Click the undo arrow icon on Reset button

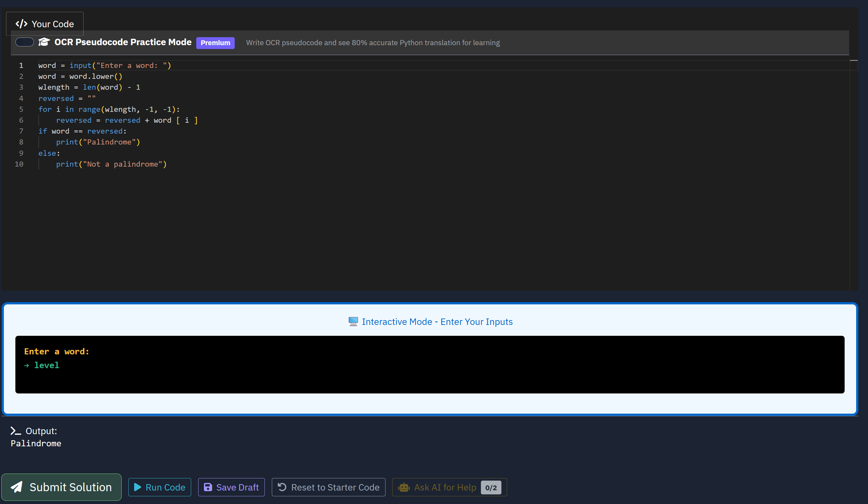281,487
